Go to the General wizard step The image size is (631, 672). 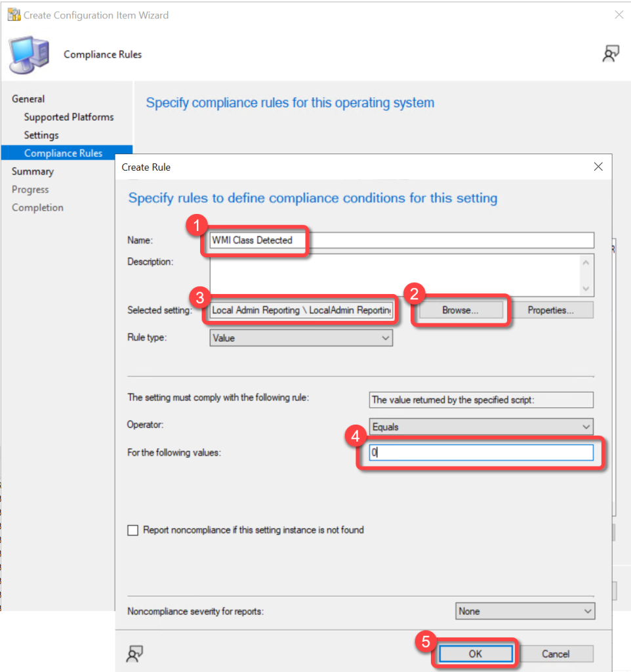[28, 99]
